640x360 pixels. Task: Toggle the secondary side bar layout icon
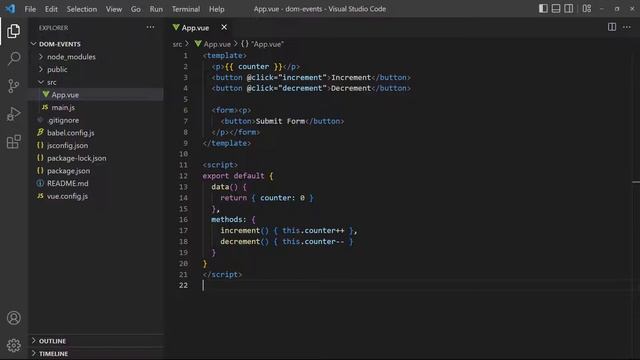point(568,9)
